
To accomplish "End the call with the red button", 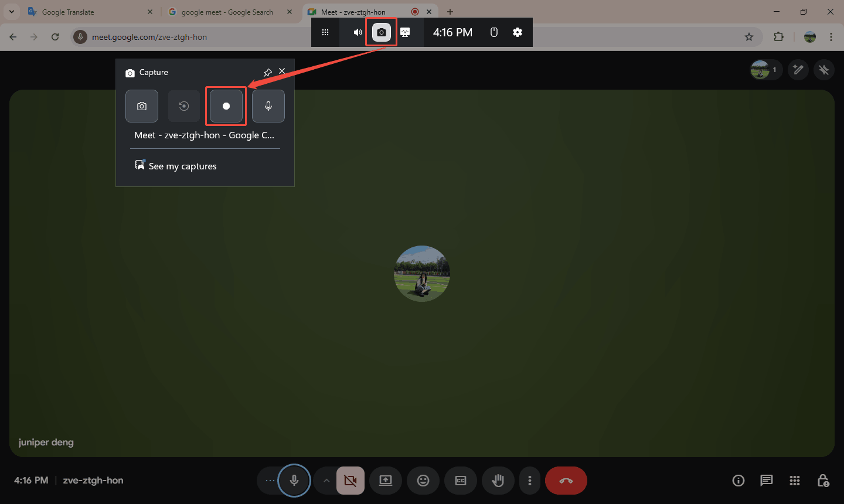I will (566, 480).
